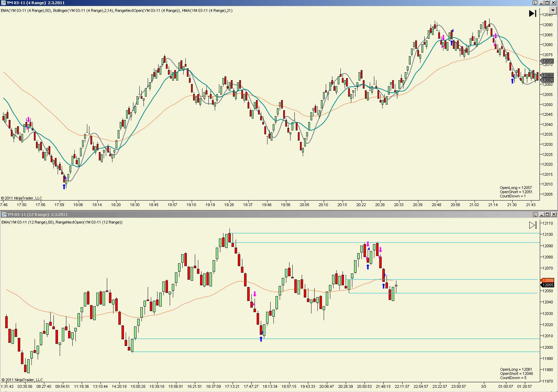Close the YM 03-11 (4 Range) chart
This screenshot has height=392, width=558.
pyautogui.click(x=553, y=3)
